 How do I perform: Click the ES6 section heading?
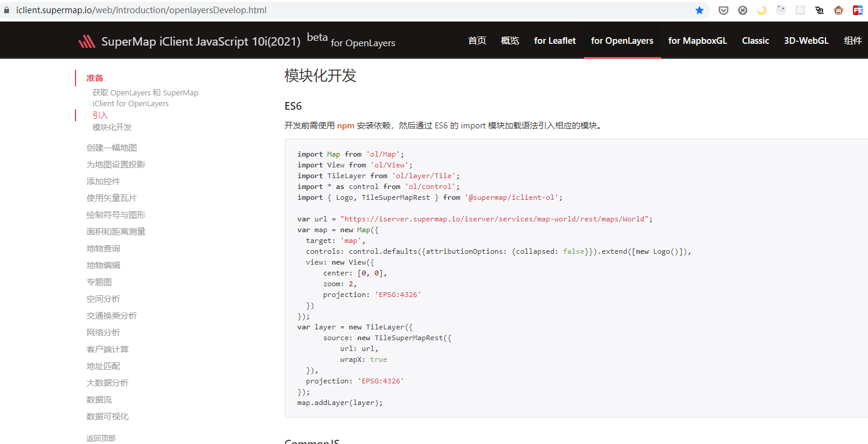tap(293, 106)
